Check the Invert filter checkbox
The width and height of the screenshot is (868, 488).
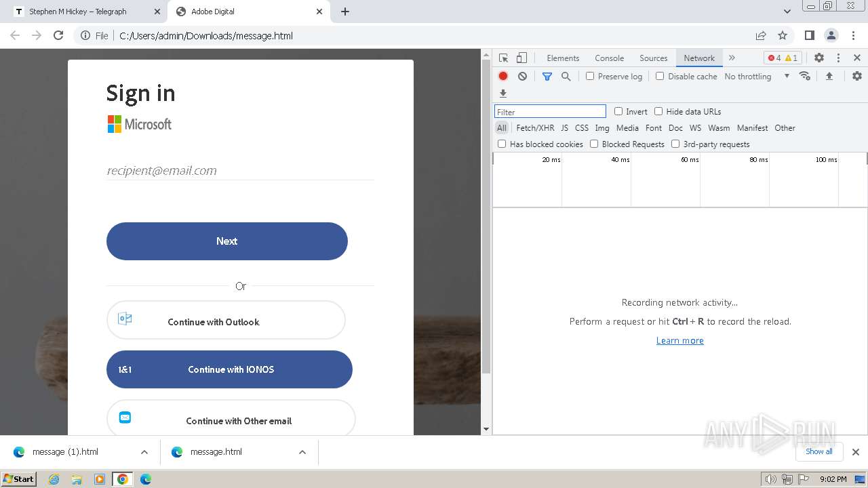(x=618, y=111)
